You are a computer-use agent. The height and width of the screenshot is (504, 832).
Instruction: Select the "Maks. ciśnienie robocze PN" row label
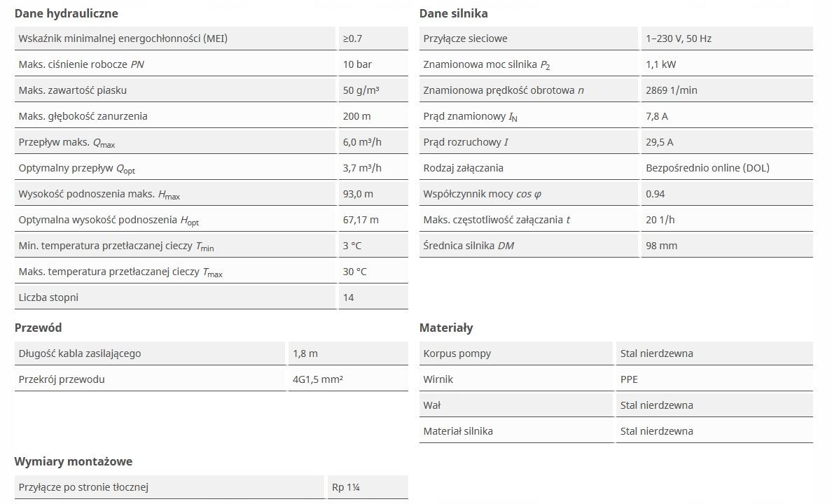point(81,64)
